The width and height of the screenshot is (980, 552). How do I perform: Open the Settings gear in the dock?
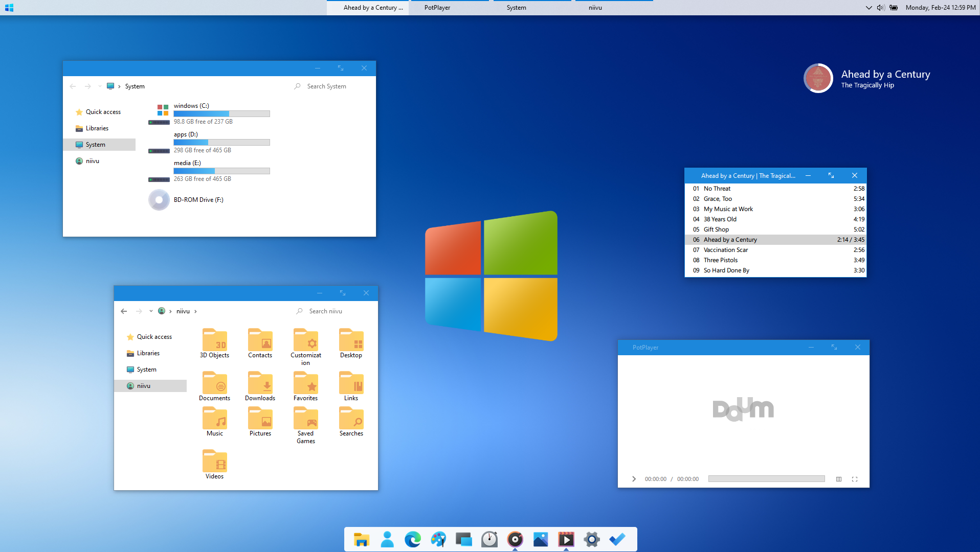(592, 539)
